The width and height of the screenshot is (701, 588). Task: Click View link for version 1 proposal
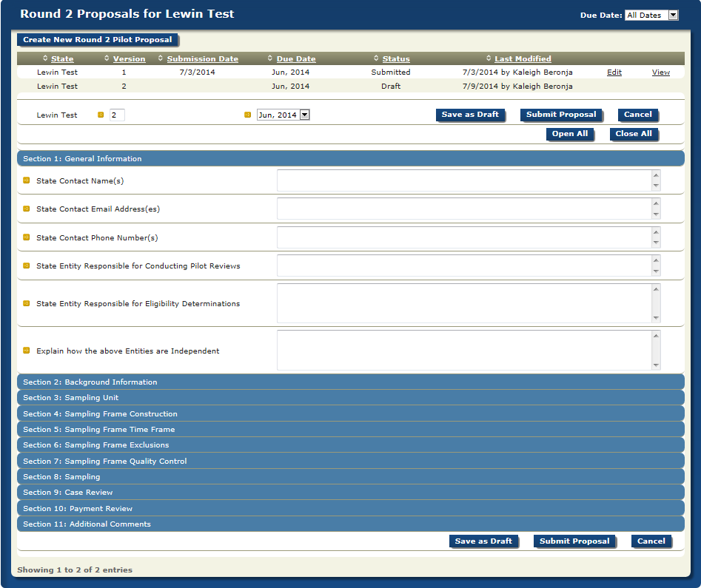pyautogui.click(x=661, y=72)
